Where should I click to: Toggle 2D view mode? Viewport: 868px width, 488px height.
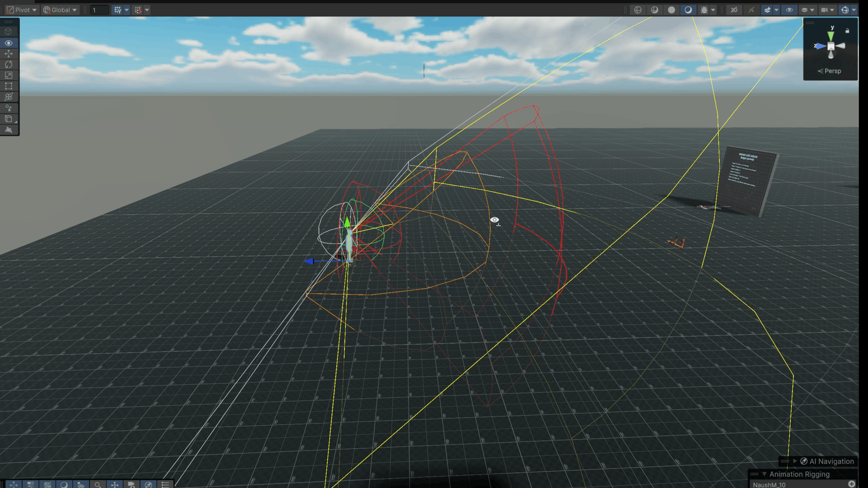coord(734,10)
